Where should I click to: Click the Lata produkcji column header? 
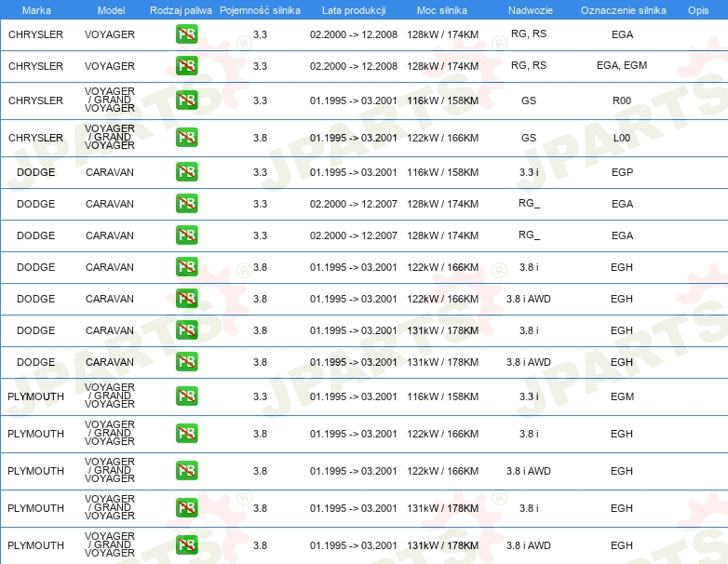pos(354,10)
